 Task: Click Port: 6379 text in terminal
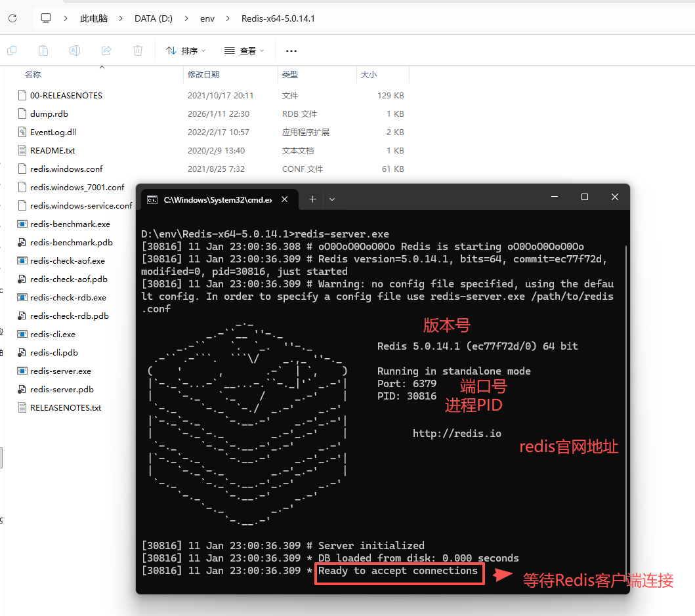click(407, 383)
